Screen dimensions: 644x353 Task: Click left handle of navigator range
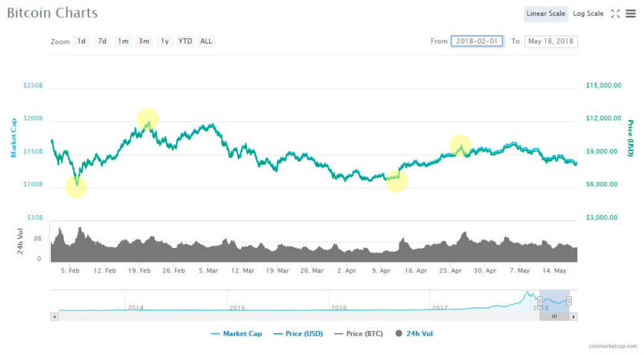click(x=540, y=301)
